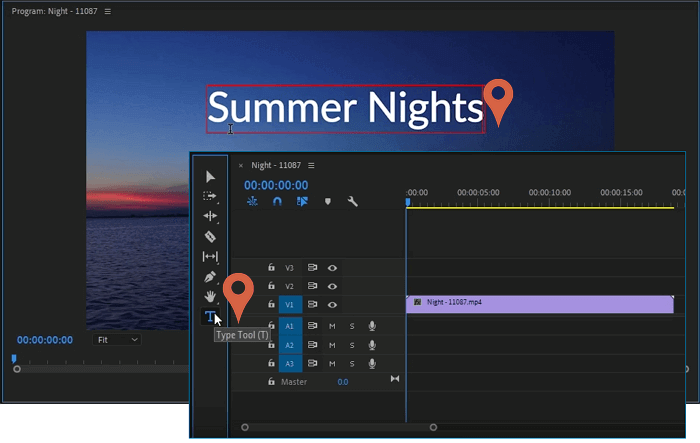Toggle sync lock on track V3
The width and height of the screenshot is (700, 443).
(312, 267)
